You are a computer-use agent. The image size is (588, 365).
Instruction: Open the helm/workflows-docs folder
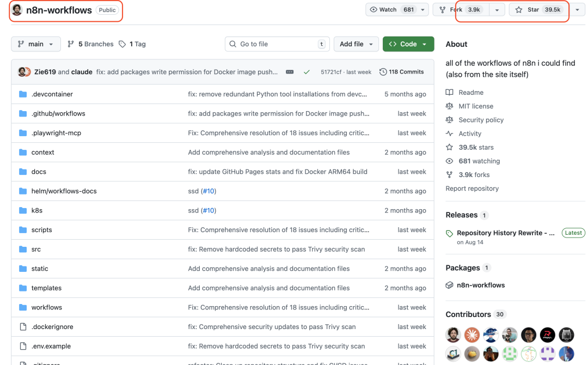[64, 191]
